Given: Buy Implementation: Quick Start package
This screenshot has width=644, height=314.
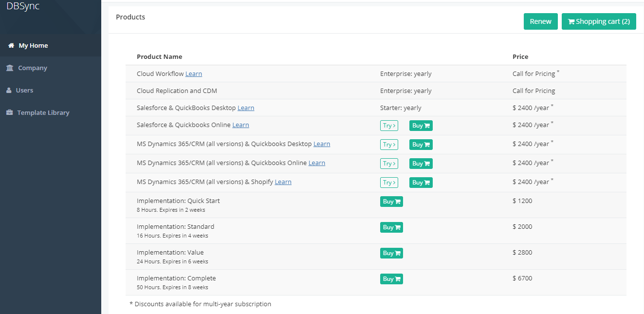Looking at the screenshot, I should tap(391, 202).
